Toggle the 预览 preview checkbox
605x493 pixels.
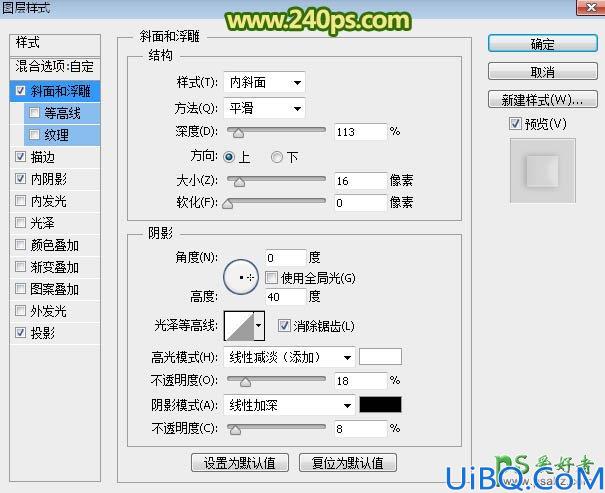coord(515,124)
